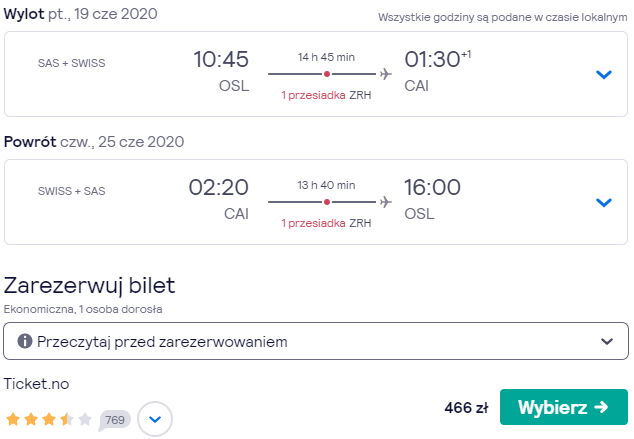Screen dimensions: 634x439
Task: Open the 769 reviews bubble
Action: pyautogui.click(x=115, y=420)
